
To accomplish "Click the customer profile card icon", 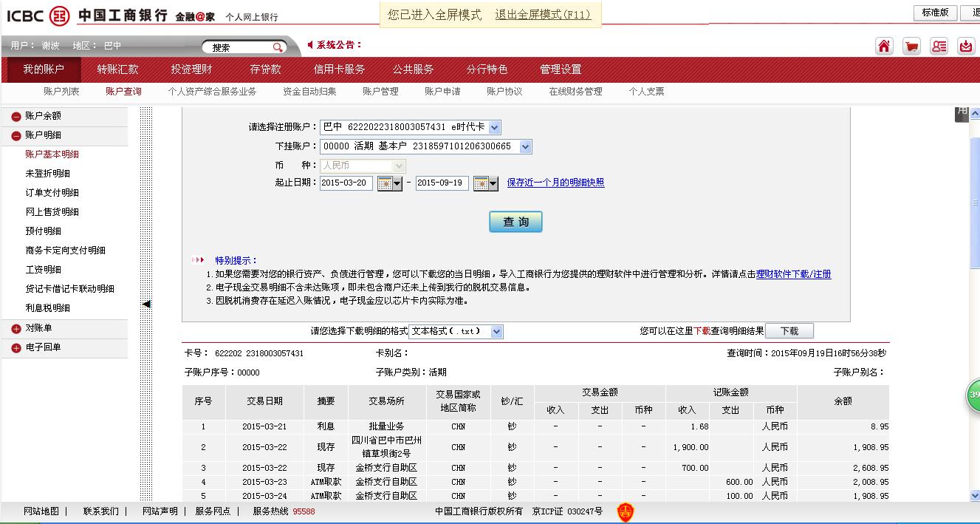I will (x=939, y=47).
